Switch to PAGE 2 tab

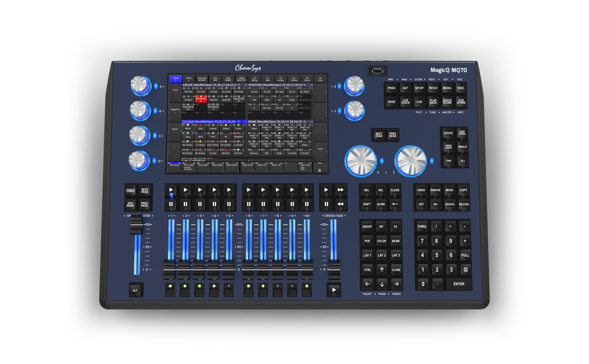pyautogui.click(x=189, y=79)
